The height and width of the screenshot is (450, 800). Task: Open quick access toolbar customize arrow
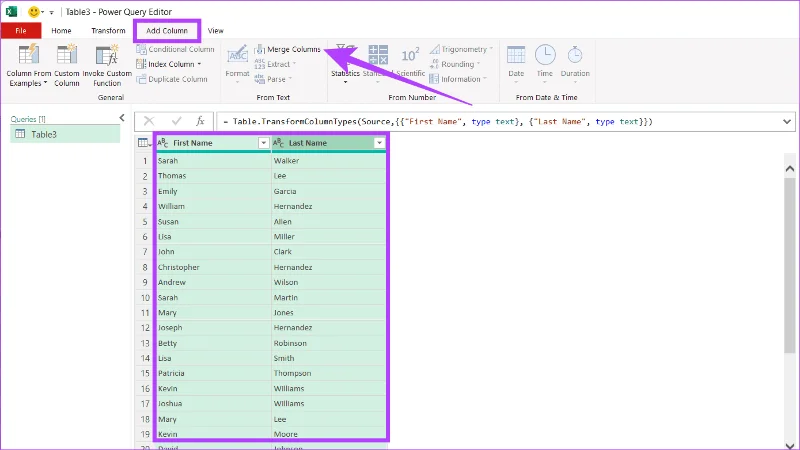click(52, 12)
